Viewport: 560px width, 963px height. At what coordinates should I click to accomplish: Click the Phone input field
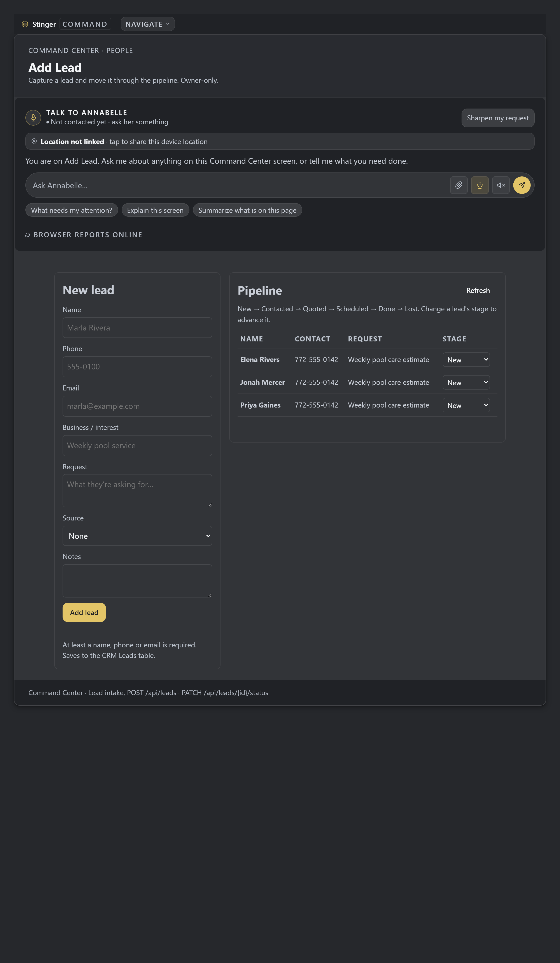point(137,367)
